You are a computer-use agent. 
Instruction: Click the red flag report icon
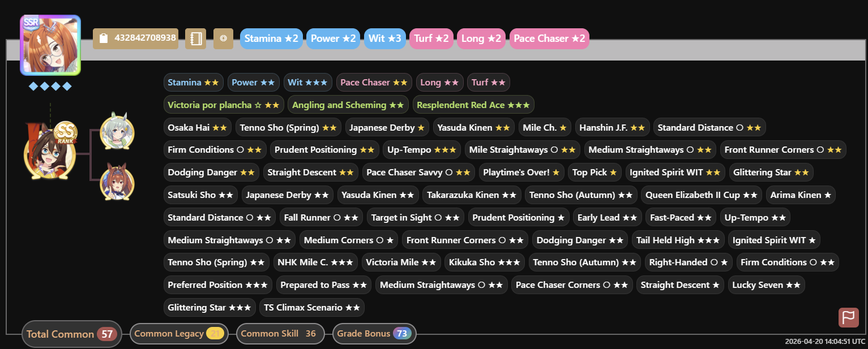(849, 317)
